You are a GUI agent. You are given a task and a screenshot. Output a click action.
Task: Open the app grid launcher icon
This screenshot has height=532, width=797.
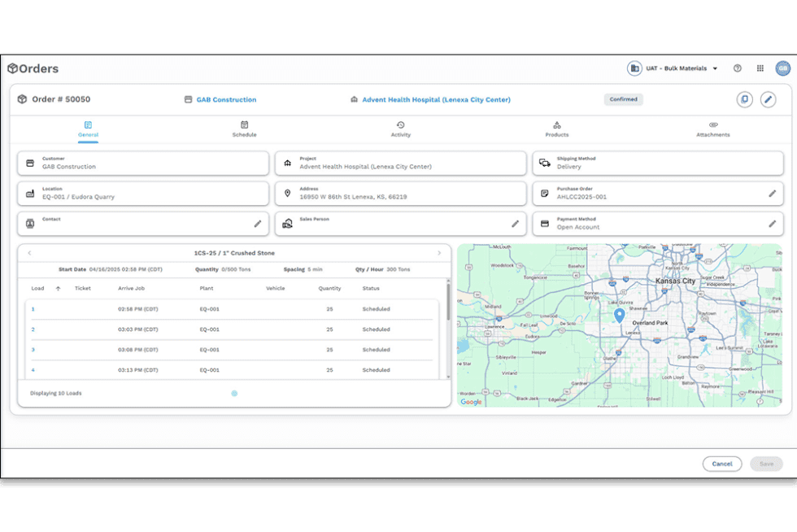(760, 68)
